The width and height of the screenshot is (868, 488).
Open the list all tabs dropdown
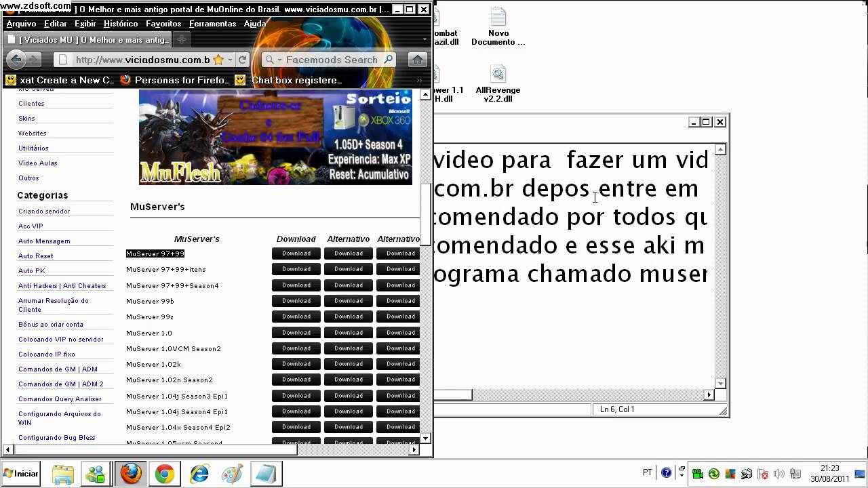(425, 40)
